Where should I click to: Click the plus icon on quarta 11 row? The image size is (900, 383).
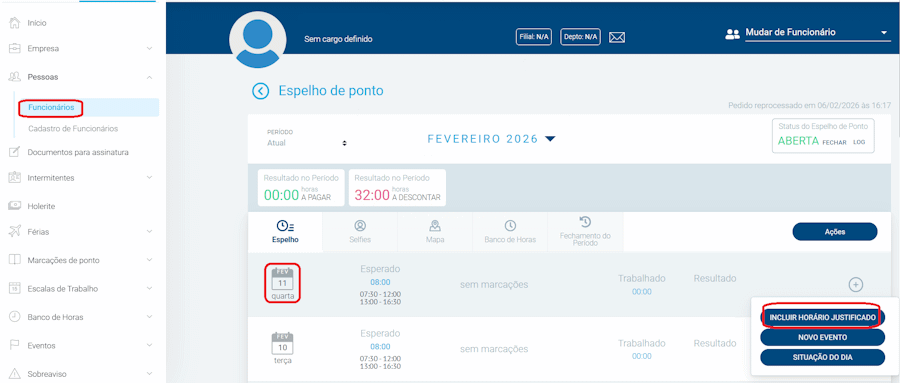click(855, 284)
